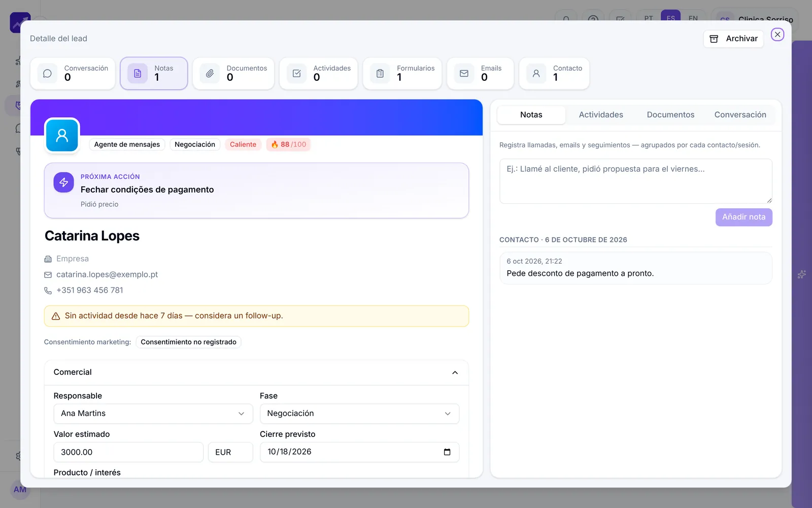Click the catarina.lopes@exemplo.pt email address
This screenshot has height=508, width=812.
coord(107,275)
